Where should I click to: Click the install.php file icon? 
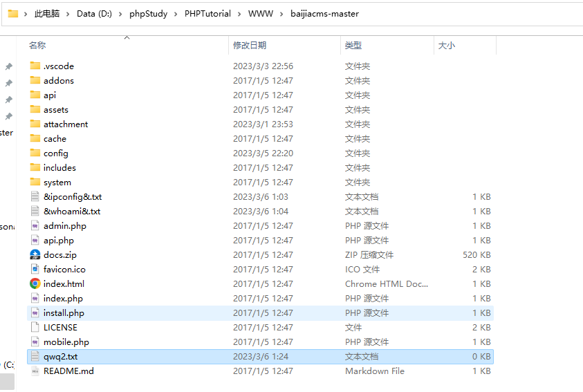pyautogui.click(x=35, y=313)
